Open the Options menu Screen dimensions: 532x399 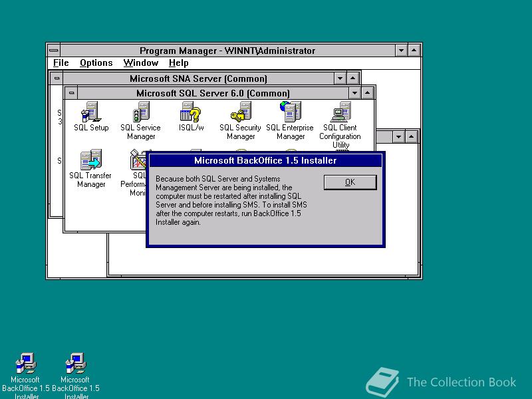pyautogui.click(x=96, y=63)
